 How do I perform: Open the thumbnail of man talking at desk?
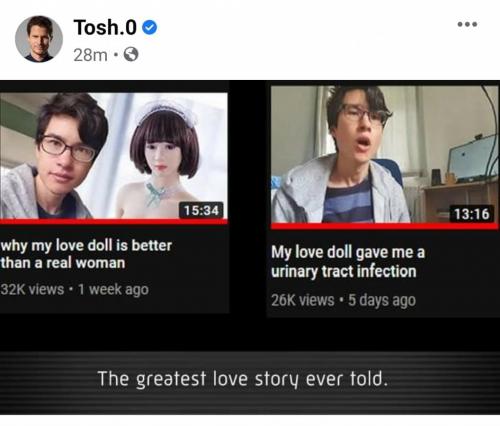[x=384, y=154]
